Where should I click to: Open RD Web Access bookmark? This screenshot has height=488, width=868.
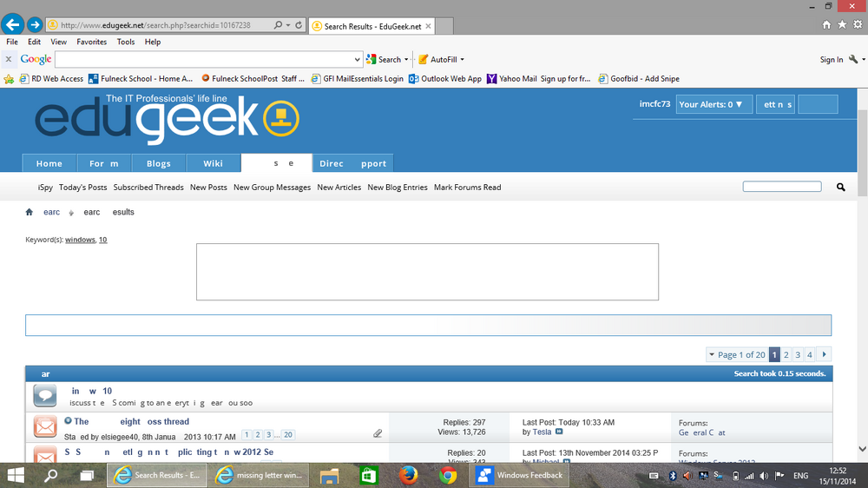point(51,79)
